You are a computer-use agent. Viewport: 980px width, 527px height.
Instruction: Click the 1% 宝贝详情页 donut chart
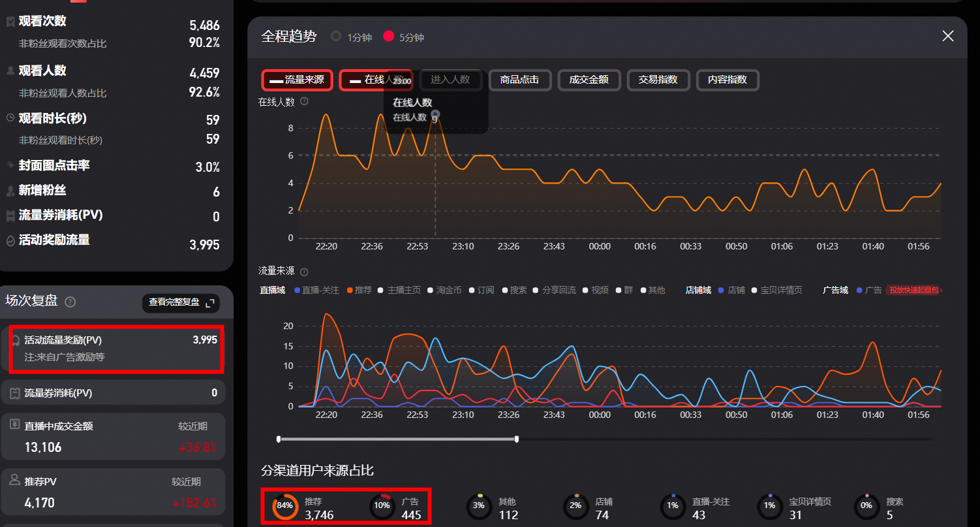pyautogui.click(x=769, y=505)
